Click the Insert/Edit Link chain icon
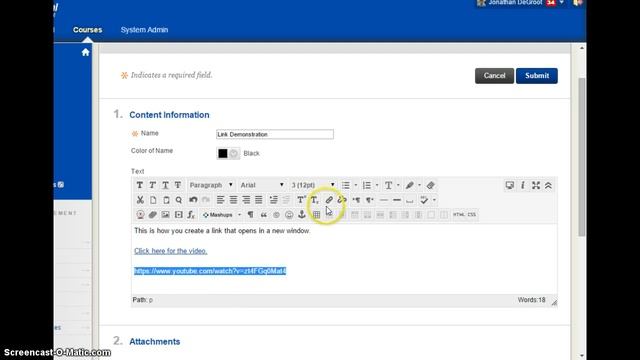Viewport: 640px width, 360px height. pyautogui.click(x=329, y=200)
